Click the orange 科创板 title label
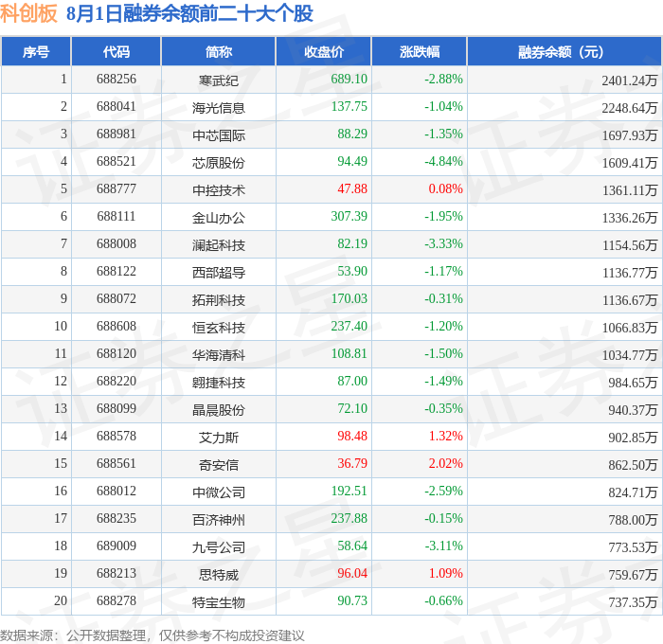663x644 pixels. [x=28, y=13]
